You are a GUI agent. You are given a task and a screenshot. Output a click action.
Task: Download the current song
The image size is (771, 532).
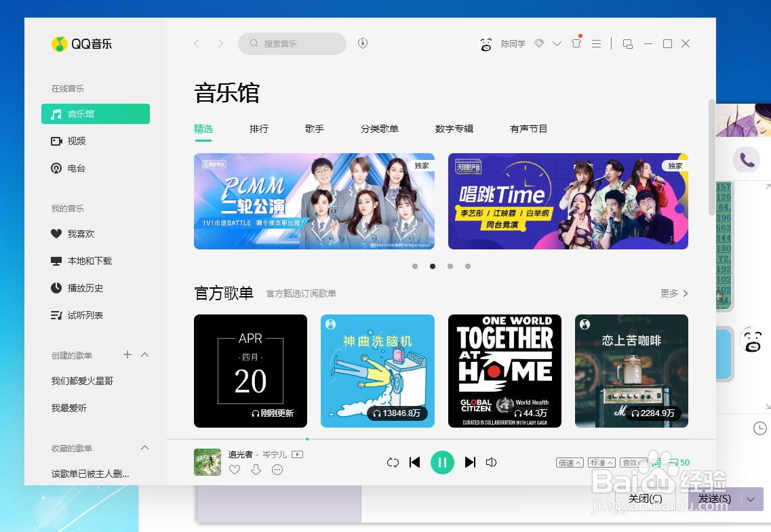click(256, 470)
